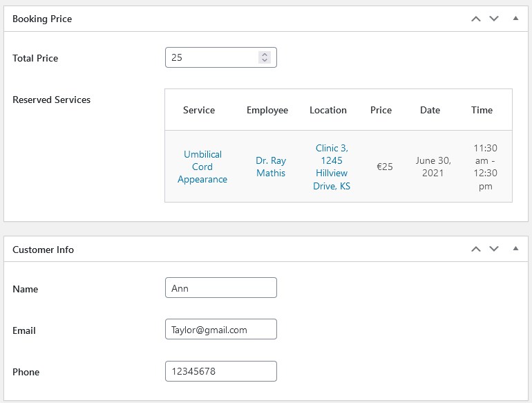Click the Reserved Services label

pos(52,100)
